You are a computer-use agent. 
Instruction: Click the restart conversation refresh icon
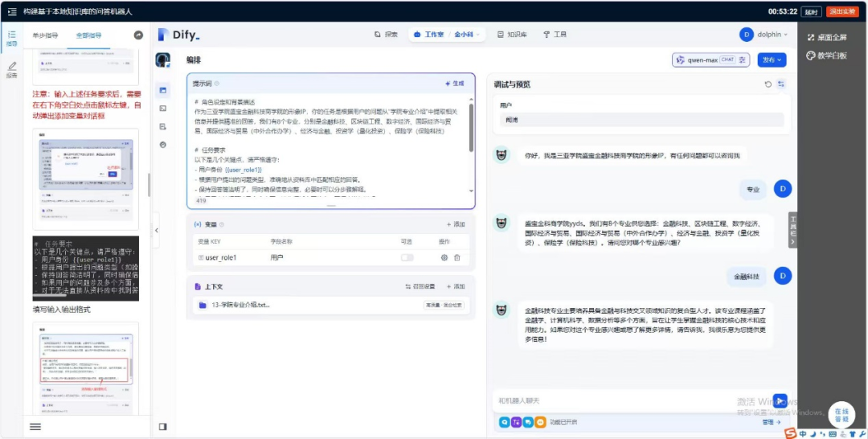768,84
